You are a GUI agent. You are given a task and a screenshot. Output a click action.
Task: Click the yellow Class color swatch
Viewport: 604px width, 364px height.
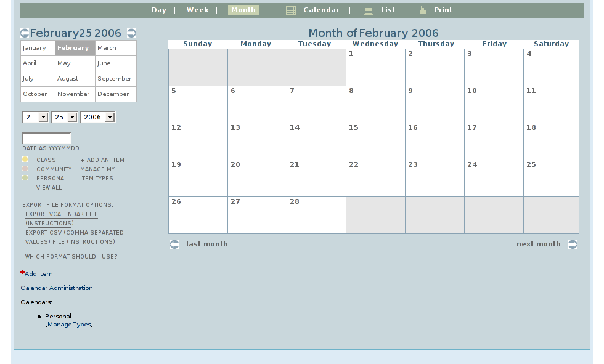tap(25, 160)
